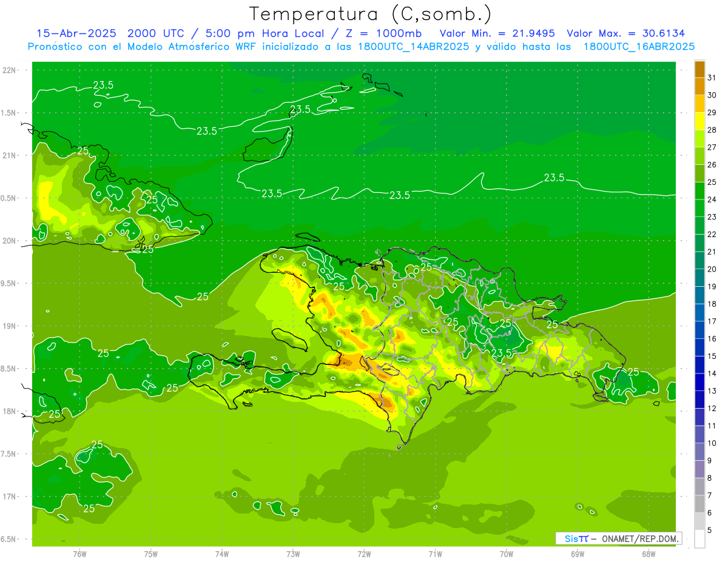
Task: Select the purple swatch between 9 and 10
Action: coord(699,452)
